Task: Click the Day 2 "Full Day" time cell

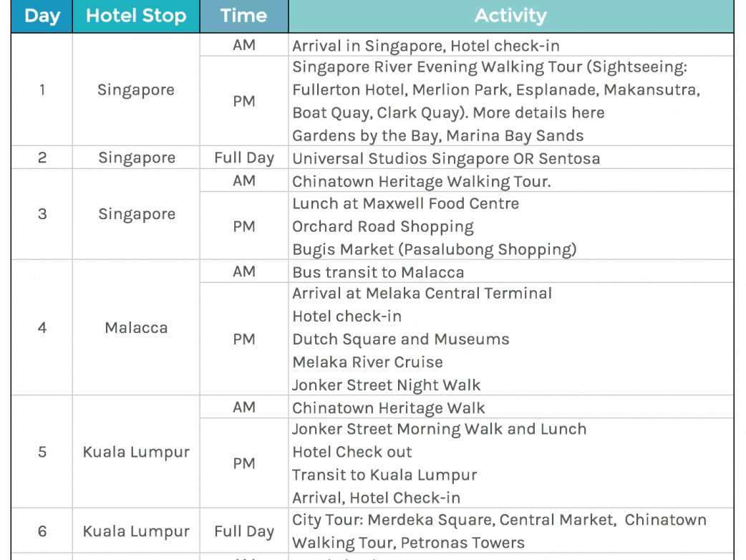Action: pyautogui.click(x=243, y=158)
